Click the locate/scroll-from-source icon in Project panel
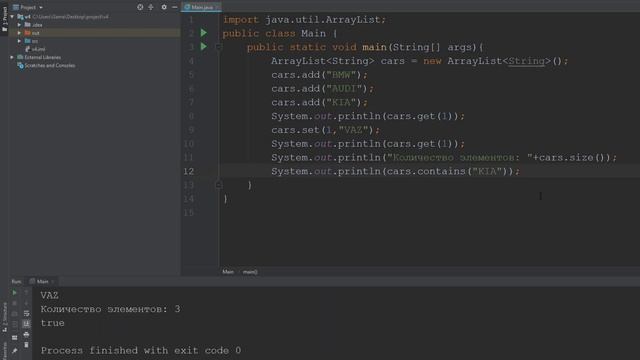Image resolution: width=640 pixels, height=360 pixels. [140, 7]
